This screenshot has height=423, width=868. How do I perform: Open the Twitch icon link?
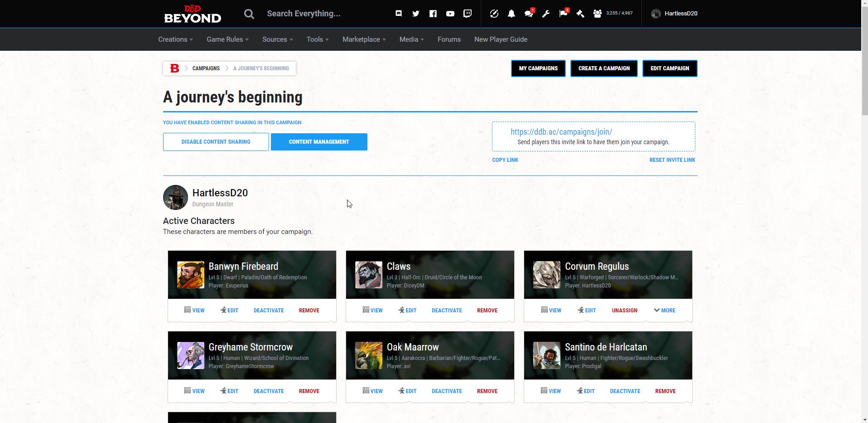point(468,14)
